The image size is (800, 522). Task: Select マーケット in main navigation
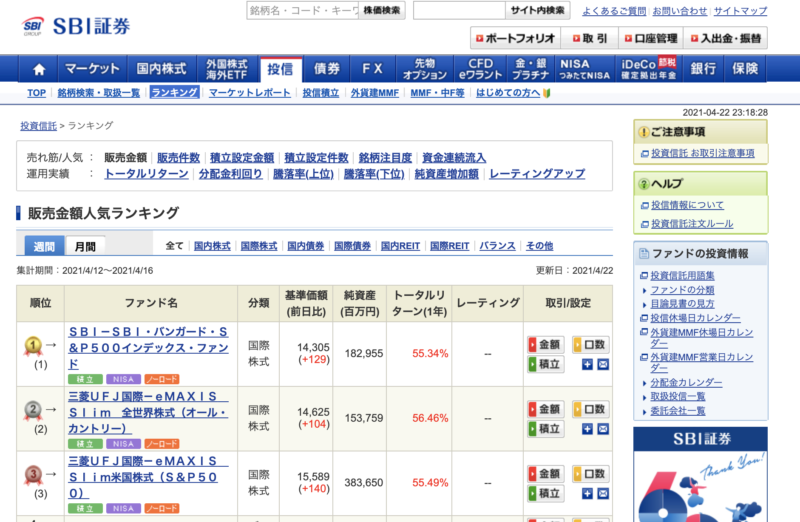pos(92,69)
